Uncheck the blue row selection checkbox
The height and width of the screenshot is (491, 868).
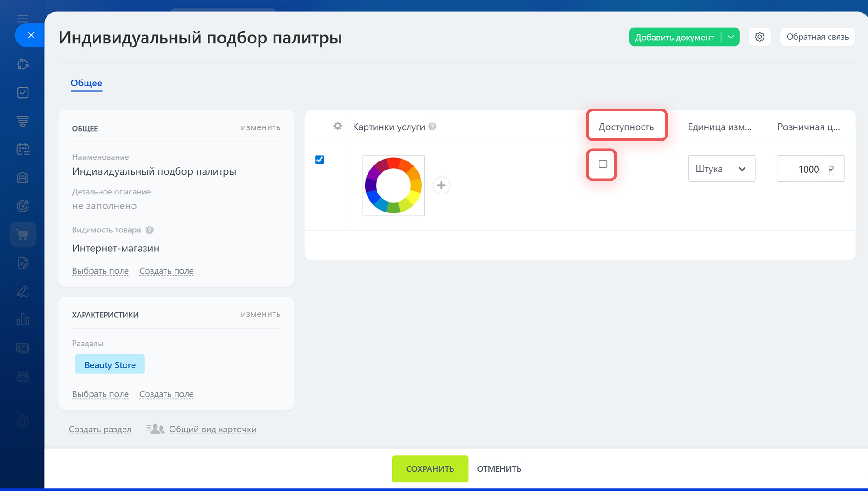[320, 160]
